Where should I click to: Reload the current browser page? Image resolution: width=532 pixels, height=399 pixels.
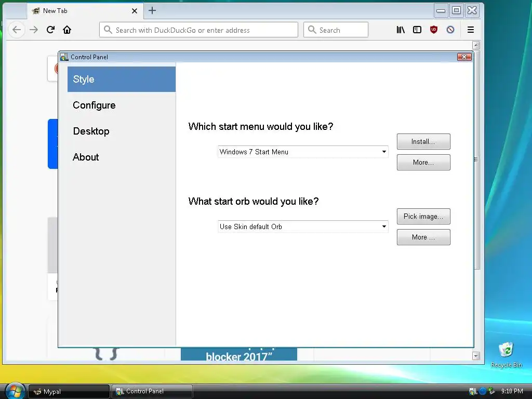[x=50, y=30]
